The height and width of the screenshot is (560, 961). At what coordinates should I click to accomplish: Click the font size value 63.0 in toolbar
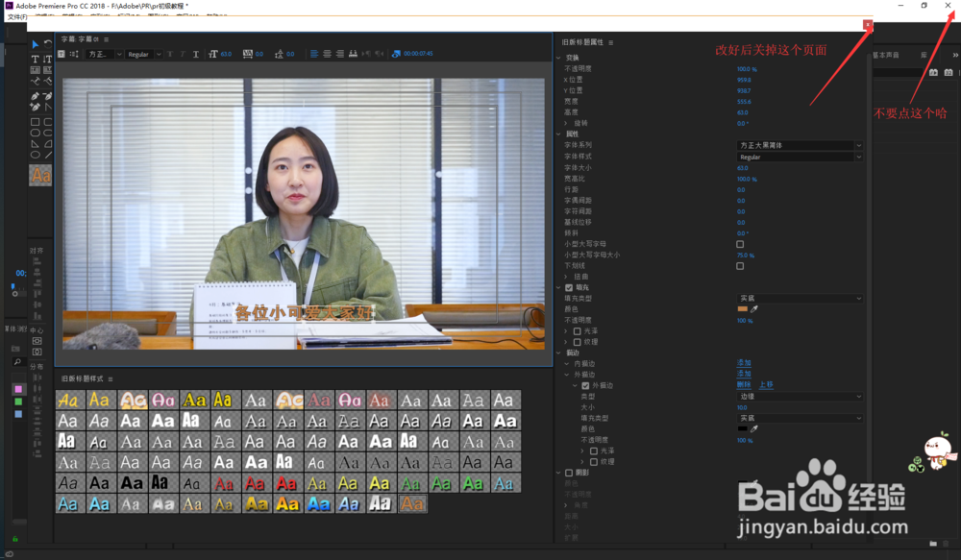click(x=226, y=54)
